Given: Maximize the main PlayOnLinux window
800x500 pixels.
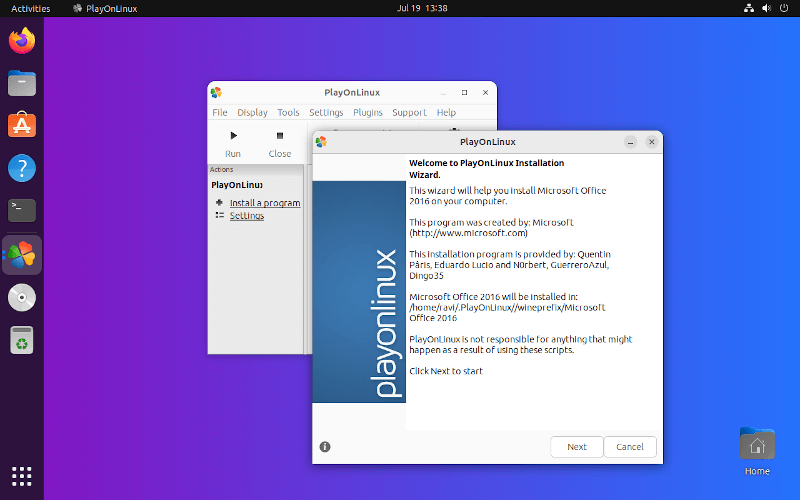Looking at the screenshot, I should (x=464, y=92).
